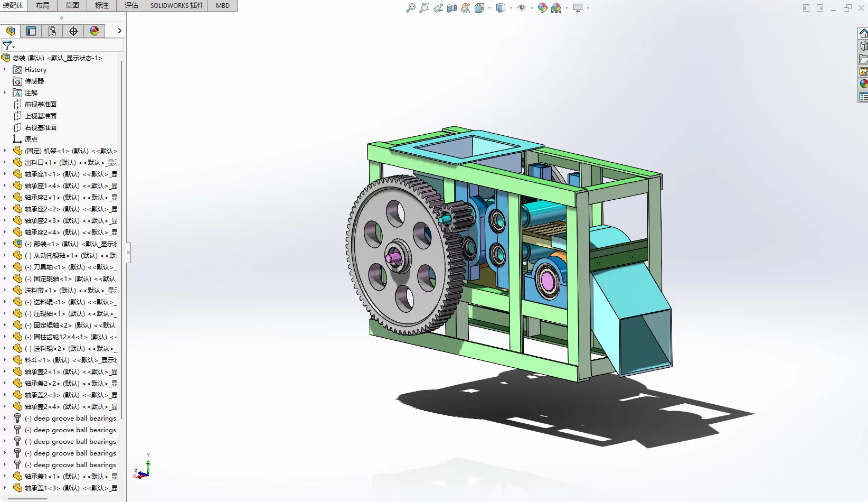Viewport: 868px width, 502px height.
Task: Open SOLIDWORKS Resources home icon in task pane
Action: [x=863, y=33]
